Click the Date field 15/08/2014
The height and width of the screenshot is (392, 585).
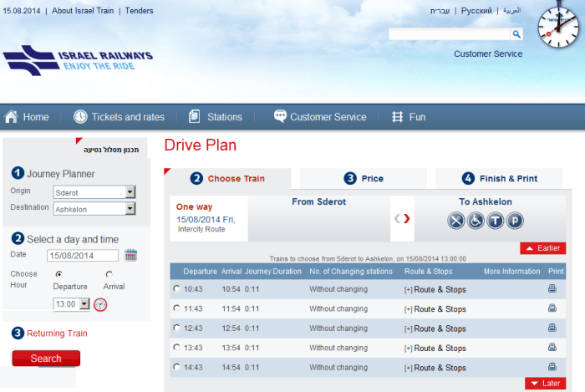[x=83, y=256]
